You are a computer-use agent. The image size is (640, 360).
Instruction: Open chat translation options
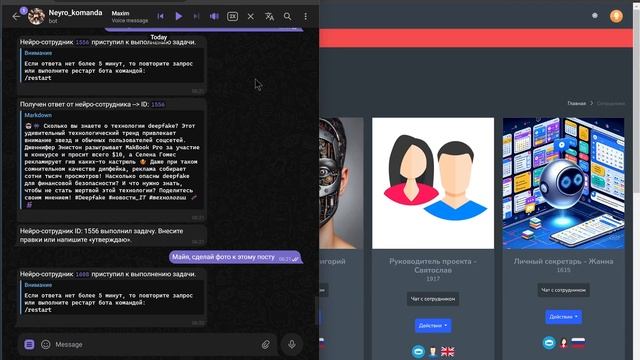[x=269, y=16]
